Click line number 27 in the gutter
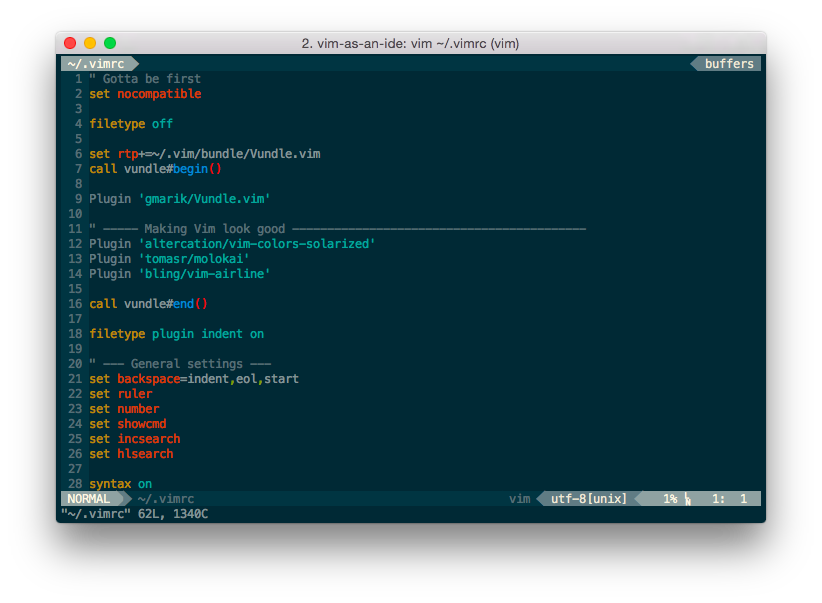Viewport: 822px width, 603px height. point(75,469)
